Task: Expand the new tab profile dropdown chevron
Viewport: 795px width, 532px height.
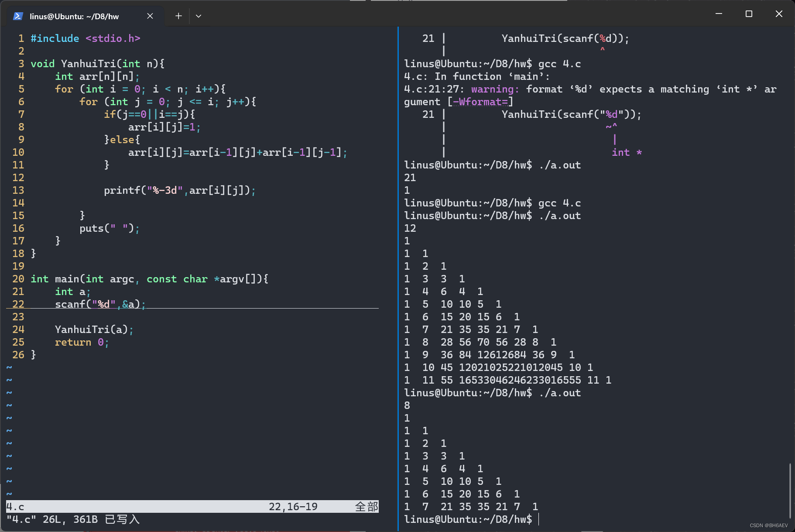Action: pos(199,16)
